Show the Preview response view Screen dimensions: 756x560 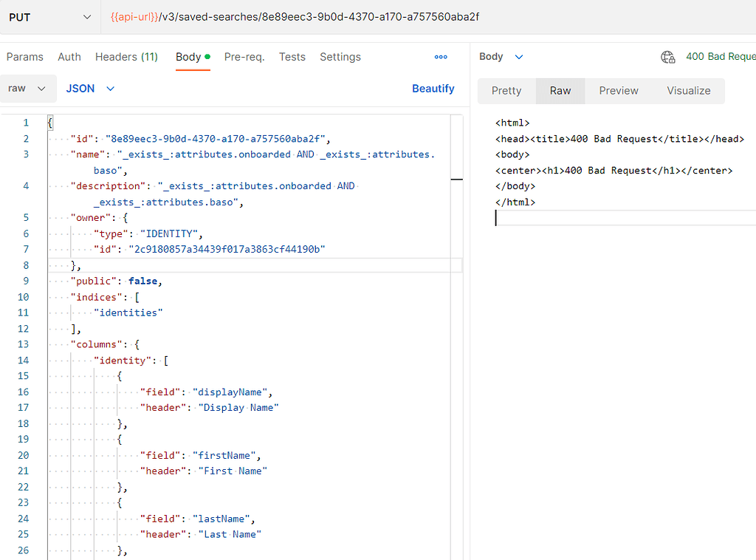(619, 91)
